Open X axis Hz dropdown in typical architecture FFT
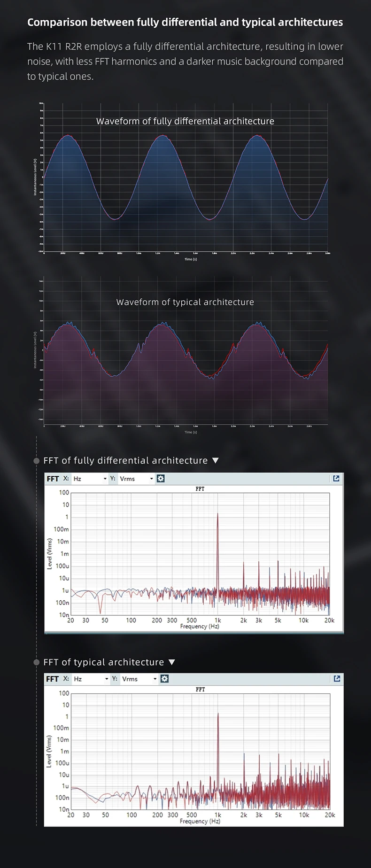The image size is (371, 868). coord(91,679)
